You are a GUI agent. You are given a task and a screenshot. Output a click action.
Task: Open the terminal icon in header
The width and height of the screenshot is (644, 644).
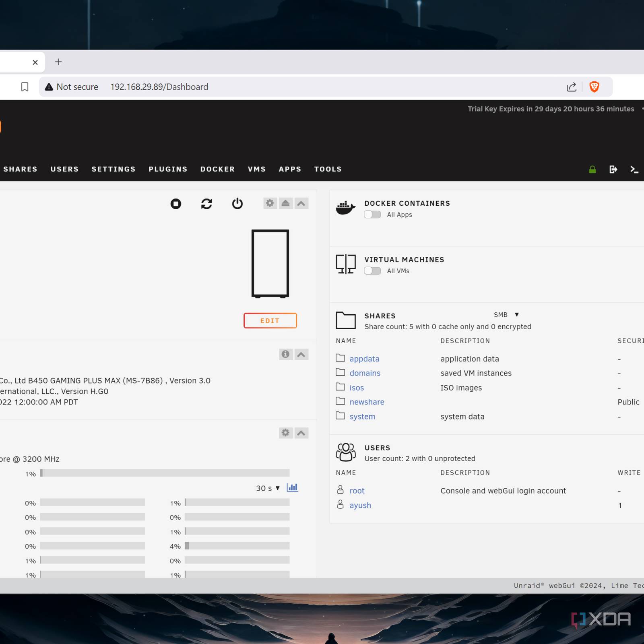(x=634, y=169)
